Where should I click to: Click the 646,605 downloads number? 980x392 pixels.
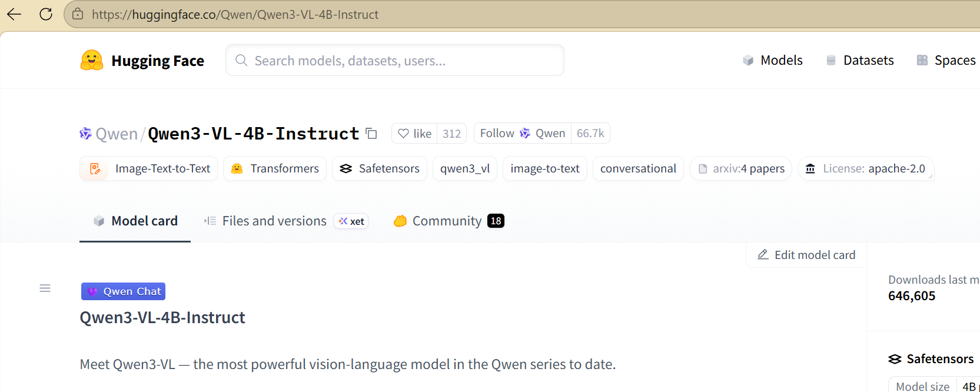pyautogui.click(x=912, y=296)
